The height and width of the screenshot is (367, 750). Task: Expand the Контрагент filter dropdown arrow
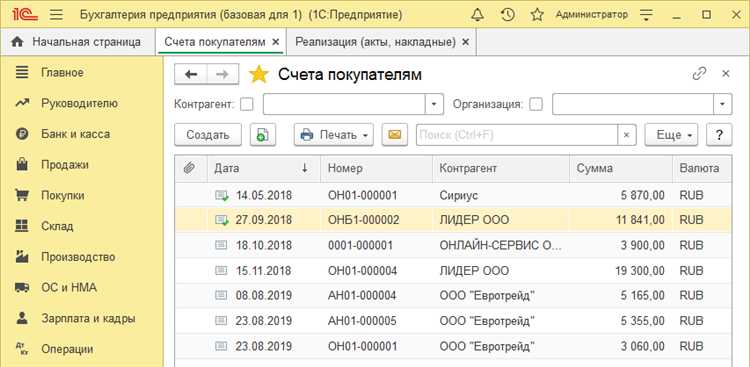pos(434,104)
